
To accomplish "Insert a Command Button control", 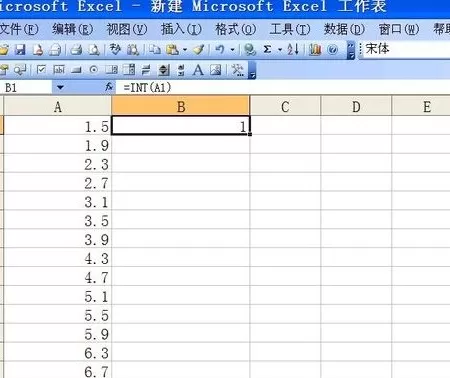I will click(76, 70).
